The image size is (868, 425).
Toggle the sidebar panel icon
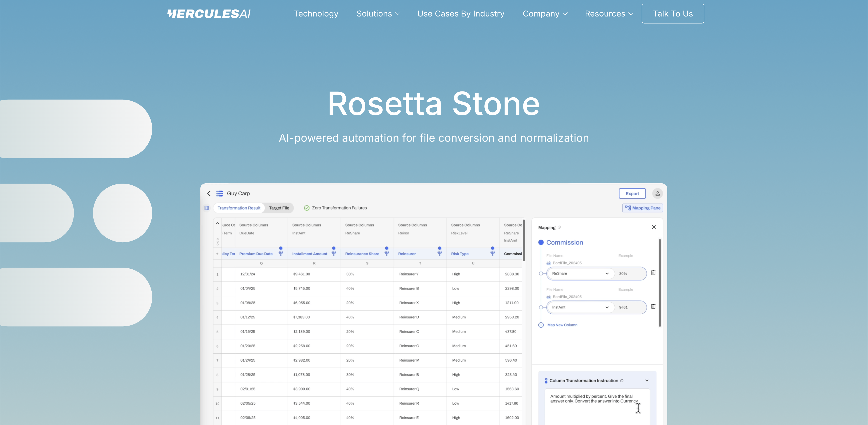point(207,208)
